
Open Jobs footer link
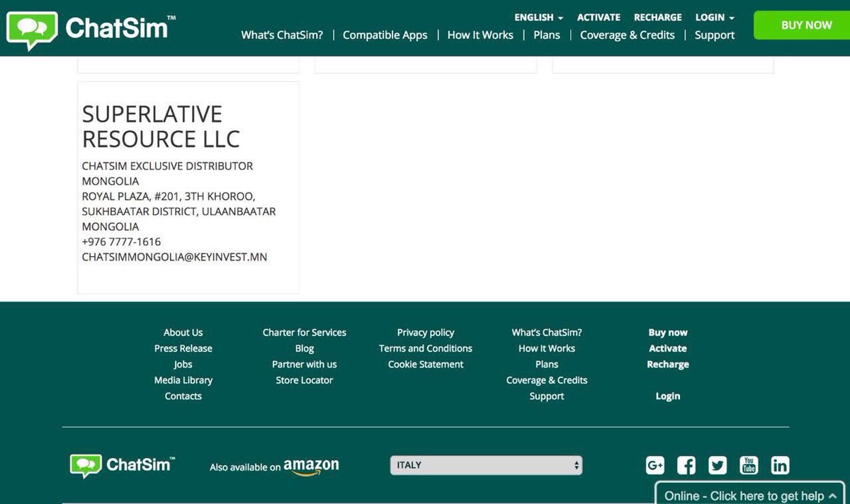[x=183, y=364]
